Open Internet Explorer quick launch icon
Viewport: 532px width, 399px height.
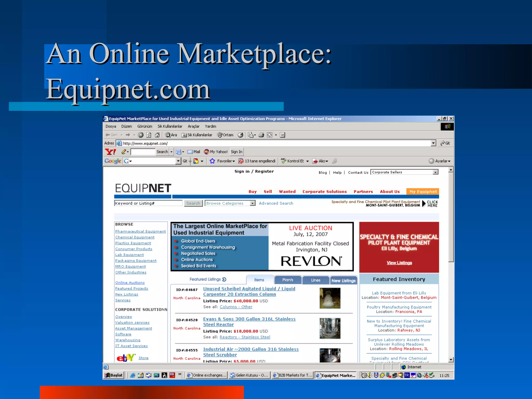133,375
